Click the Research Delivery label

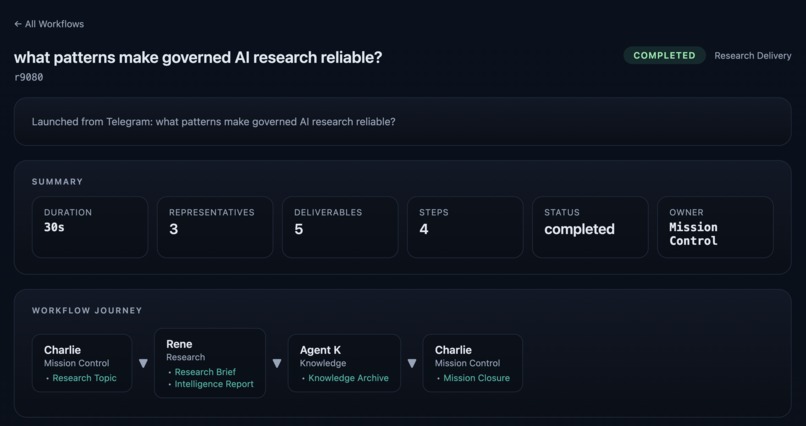coord(753,55)
